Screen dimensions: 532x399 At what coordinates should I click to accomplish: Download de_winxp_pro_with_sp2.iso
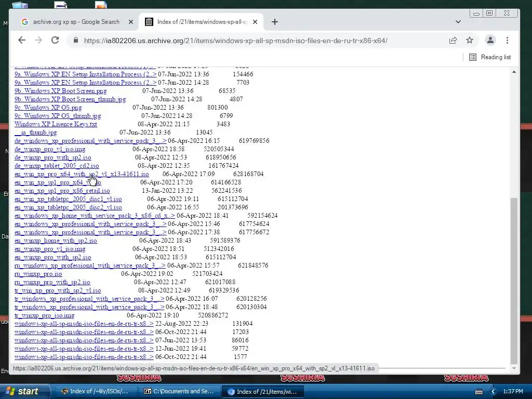(x=53, y=157)
